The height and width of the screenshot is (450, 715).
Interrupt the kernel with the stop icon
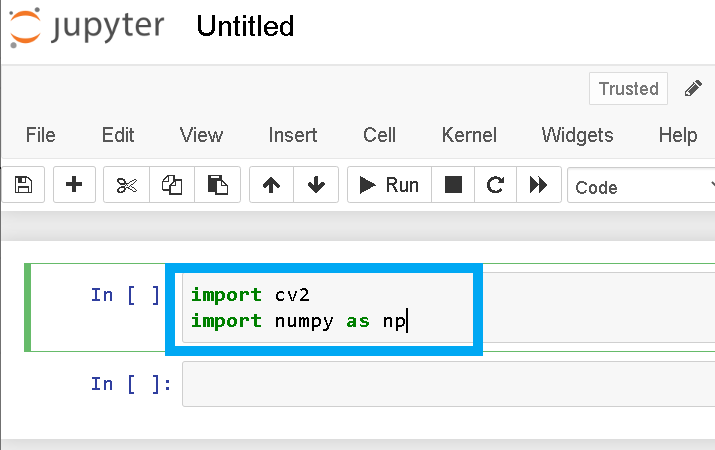[x=453, y=185]
